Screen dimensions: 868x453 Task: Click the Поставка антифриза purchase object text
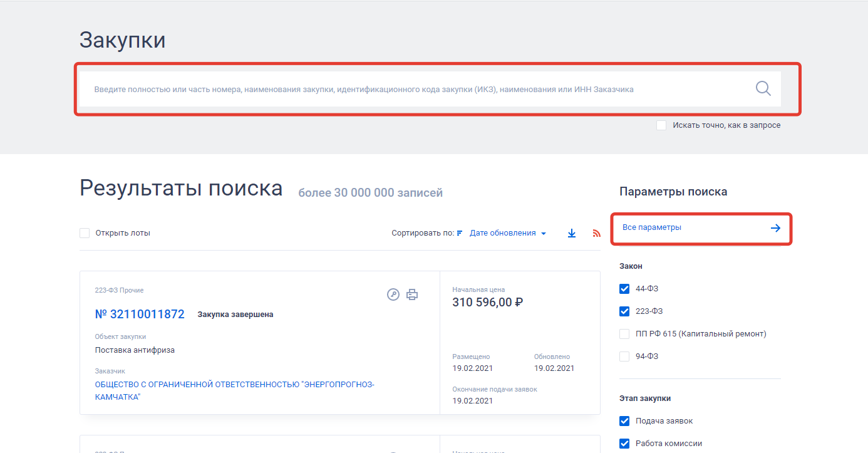(x=135, y=350)
